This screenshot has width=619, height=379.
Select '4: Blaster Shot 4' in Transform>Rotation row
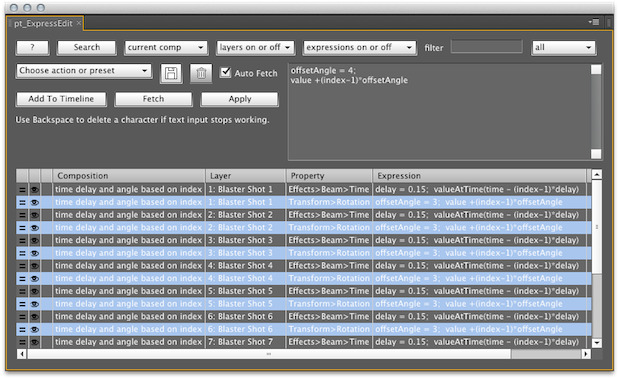pyautogui.click(x=246, y=278)
